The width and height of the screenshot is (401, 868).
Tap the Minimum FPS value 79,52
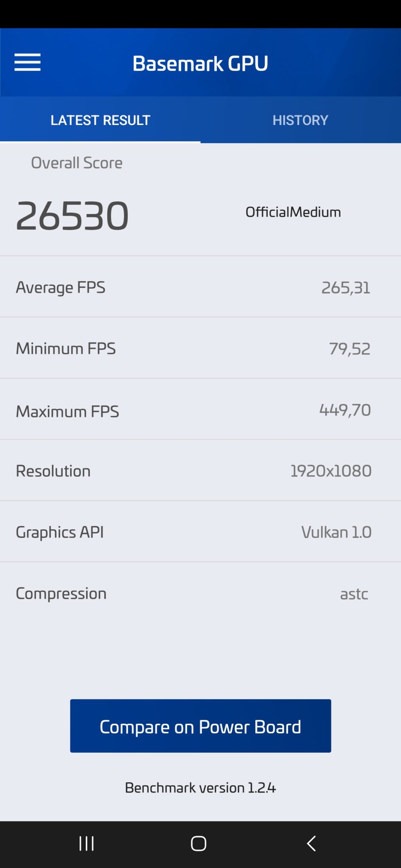click(x=350, y=349)
